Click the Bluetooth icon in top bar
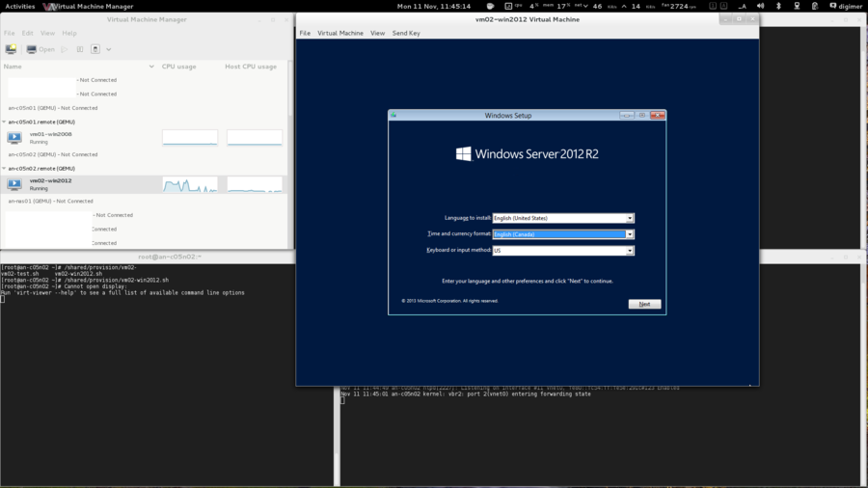The width and height of the screenshot is (868, 488). [778, 6]
